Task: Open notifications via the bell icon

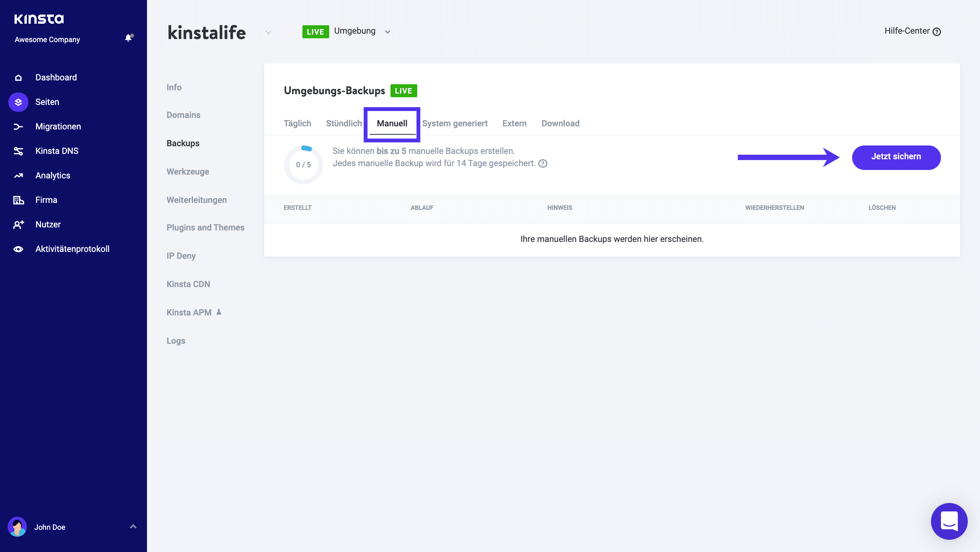Action: pyautogui.click(x=127, y=38)
